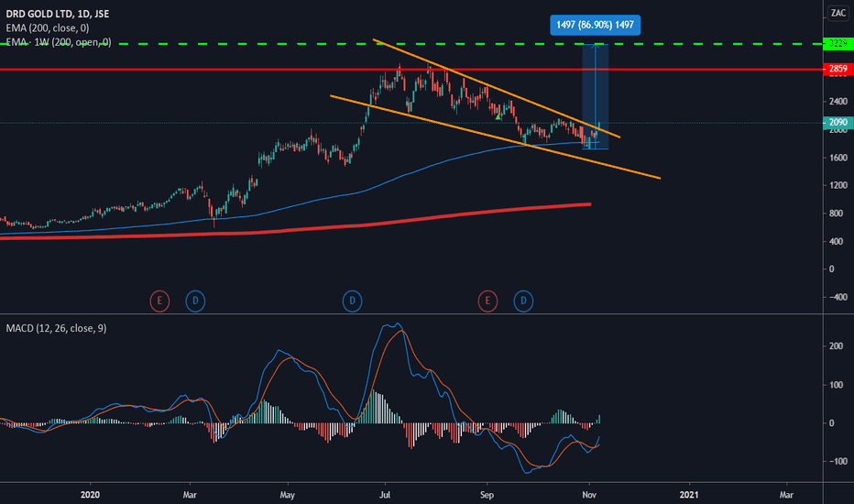
Task: Click the 2020 date axis label
Action: tap(90, 495)
